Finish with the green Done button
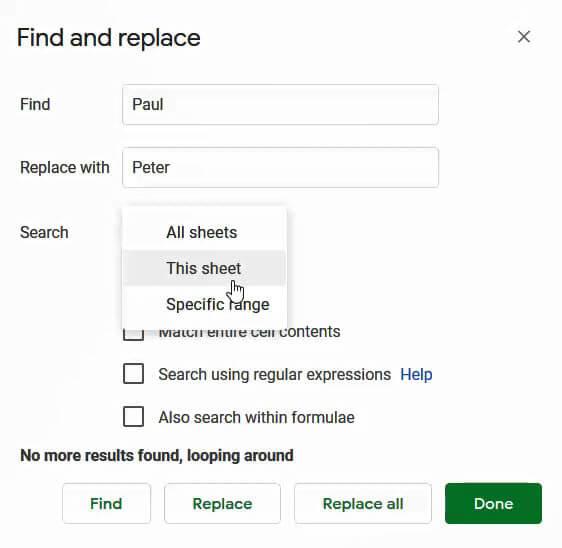The image size is (562, 548). pos(493,504)
